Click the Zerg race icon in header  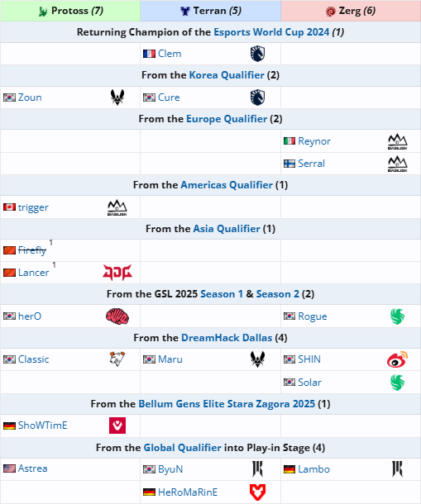pyautogui.click(x=331, y=12)
